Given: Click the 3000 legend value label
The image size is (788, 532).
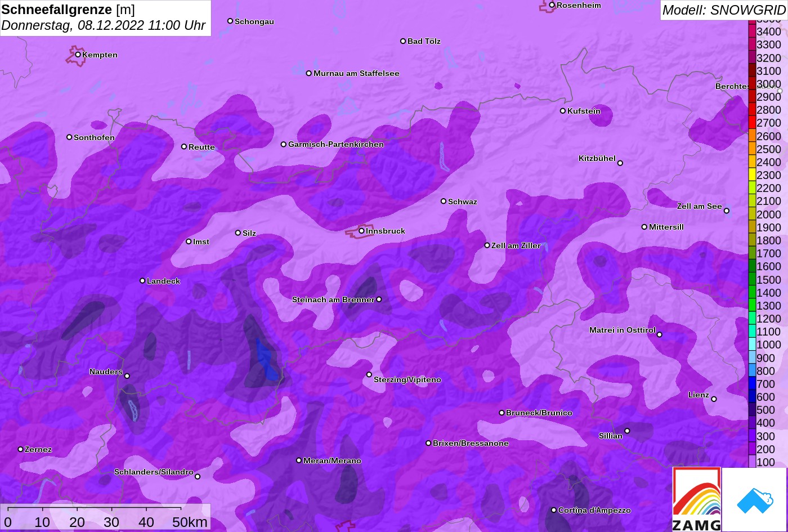Looking at the screenshot, I should [769, 84].
